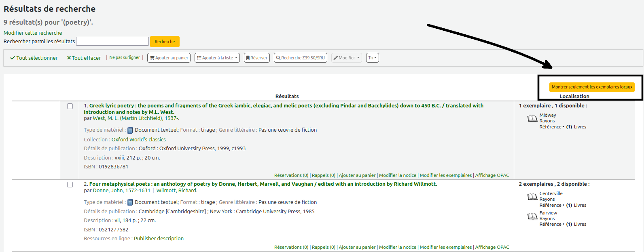Click the book icon next to Midway
The height and width of the screenshot is (252, 644).
coord(532,118)
